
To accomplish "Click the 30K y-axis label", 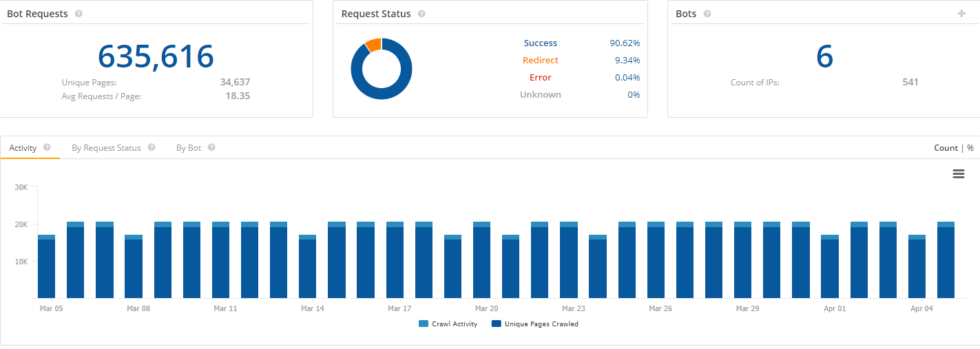I will (21, 187).
